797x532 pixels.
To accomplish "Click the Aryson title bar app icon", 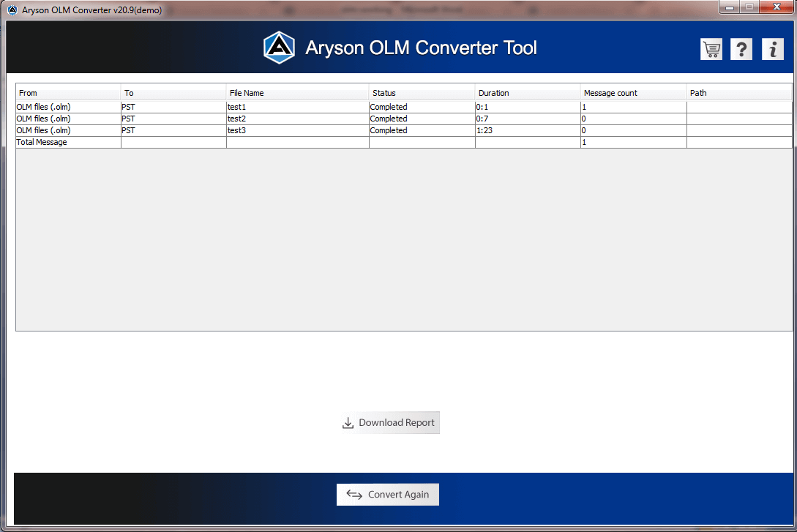I will pos(12,10).
